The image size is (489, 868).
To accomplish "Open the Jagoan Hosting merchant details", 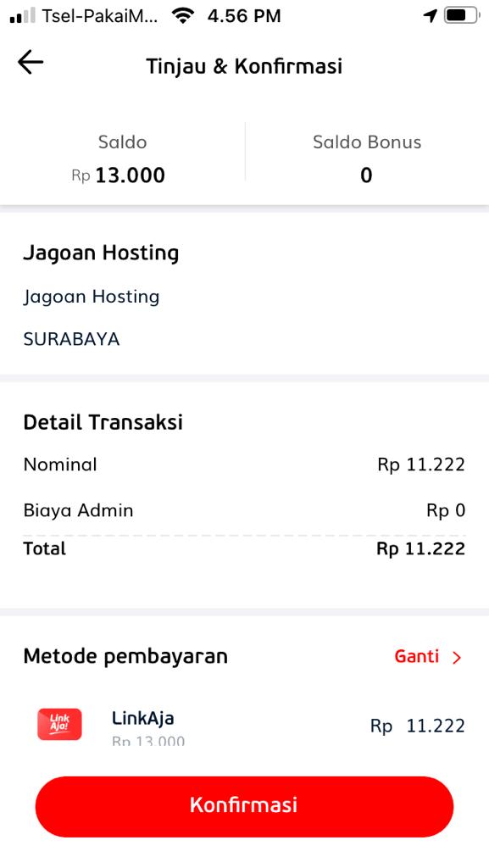I will 102,253.
